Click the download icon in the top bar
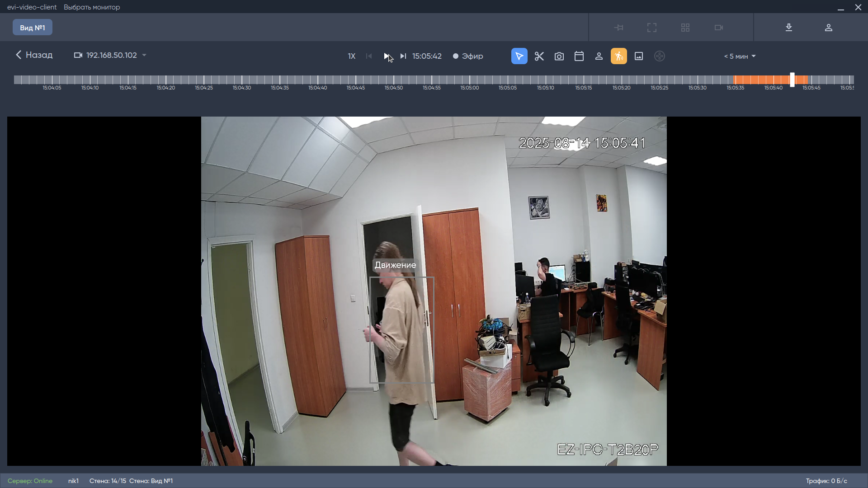This screenshot has height=488, width=868. pos(789,28)
